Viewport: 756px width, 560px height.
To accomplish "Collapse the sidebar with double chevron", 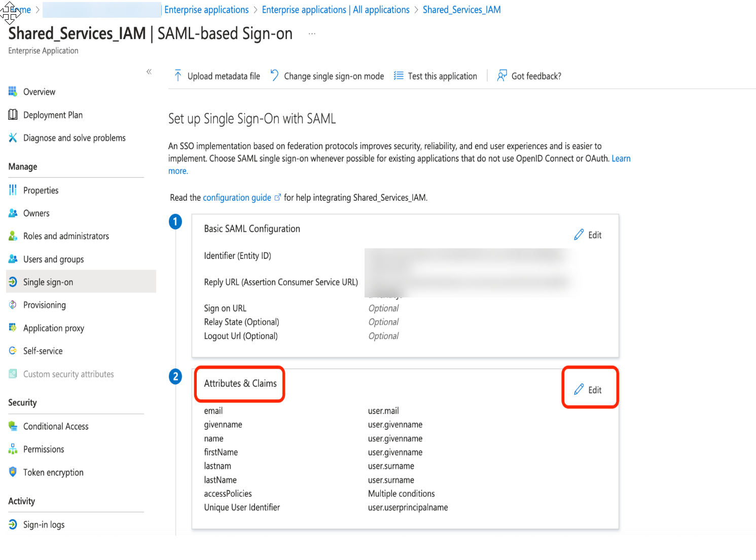I will (x=149, y=71).
